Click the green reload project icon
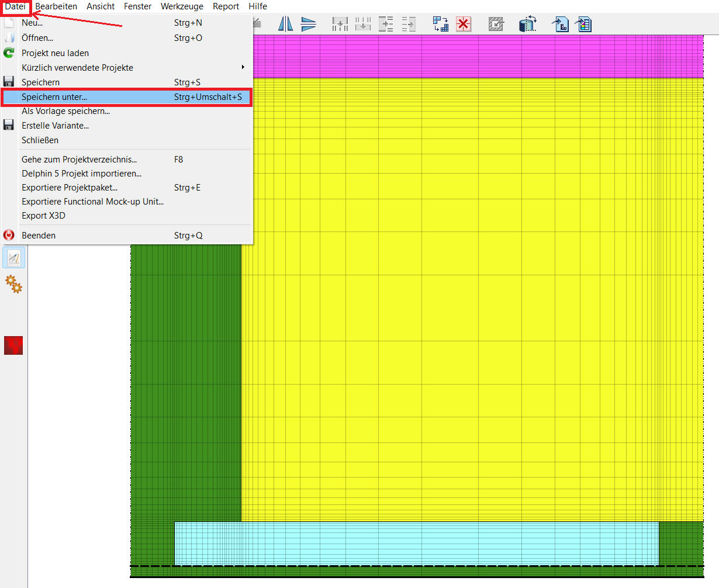 [9, 53]
